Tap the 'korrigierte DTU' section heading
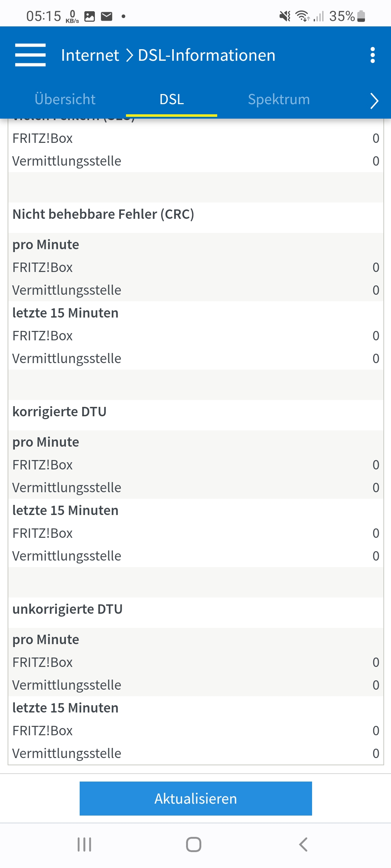 click(60, 412)
